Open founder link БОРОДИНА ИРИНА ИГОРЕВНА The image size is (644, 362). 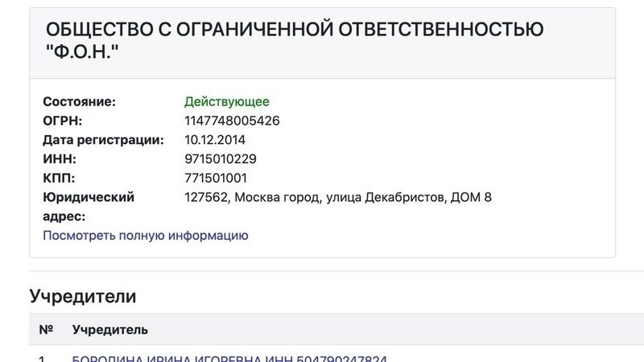click(x=167, y=358)
